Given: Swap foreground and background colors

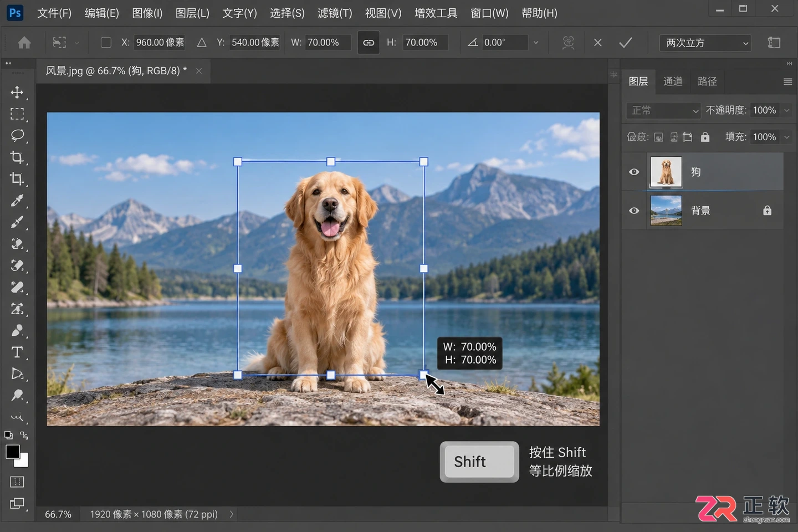Looking at the screenshot, I should [24, 435].
